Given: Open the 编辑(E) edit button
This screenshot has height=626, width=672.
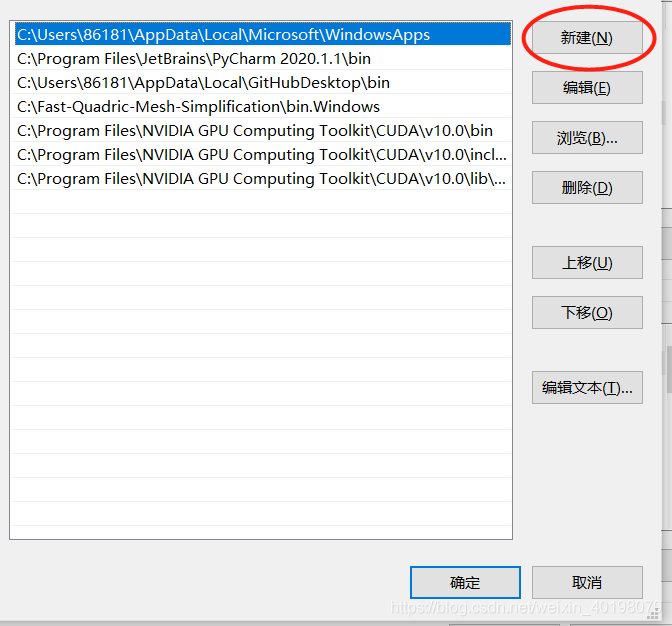Looking at the screenshot, I should click(587, 88).
